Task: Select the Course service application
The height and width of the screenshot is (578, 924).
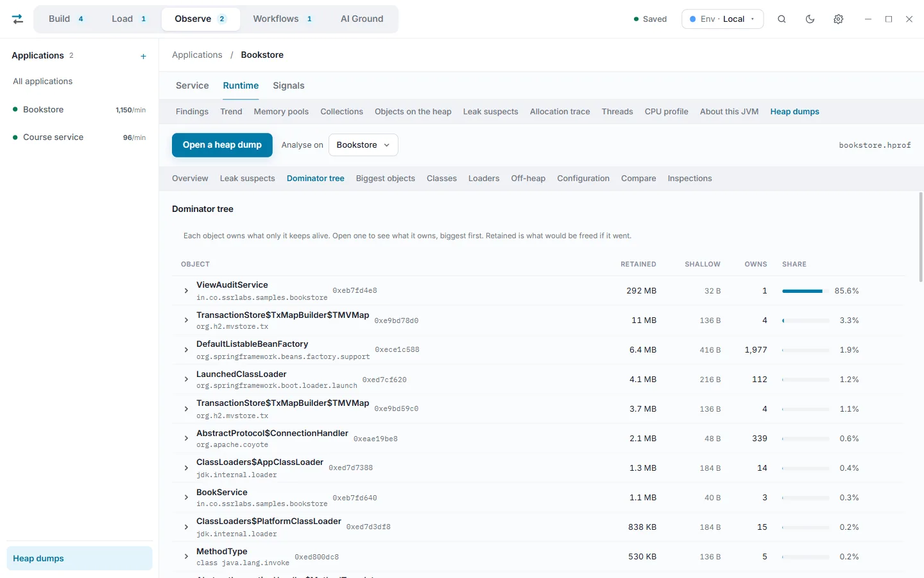Action: [80, 137]
